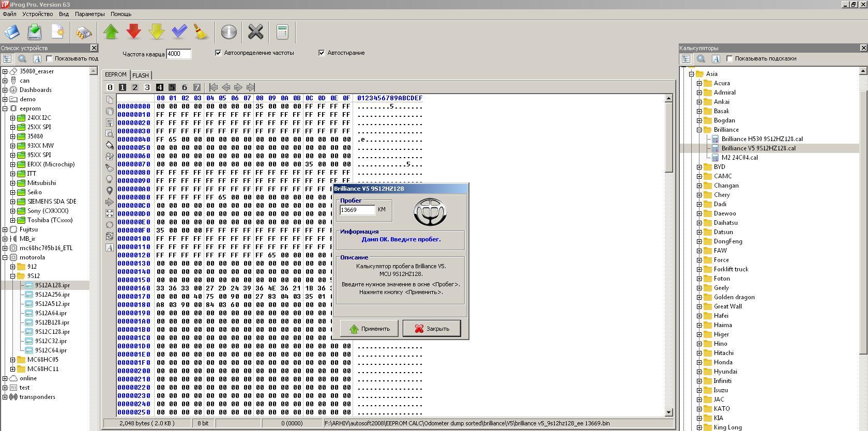Collapse the eeprom tree node

(x=5, y=109)
